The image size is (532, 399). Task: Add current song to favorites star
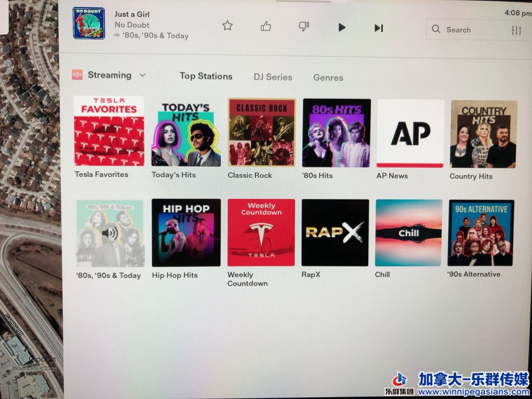(x=227, y=26)
